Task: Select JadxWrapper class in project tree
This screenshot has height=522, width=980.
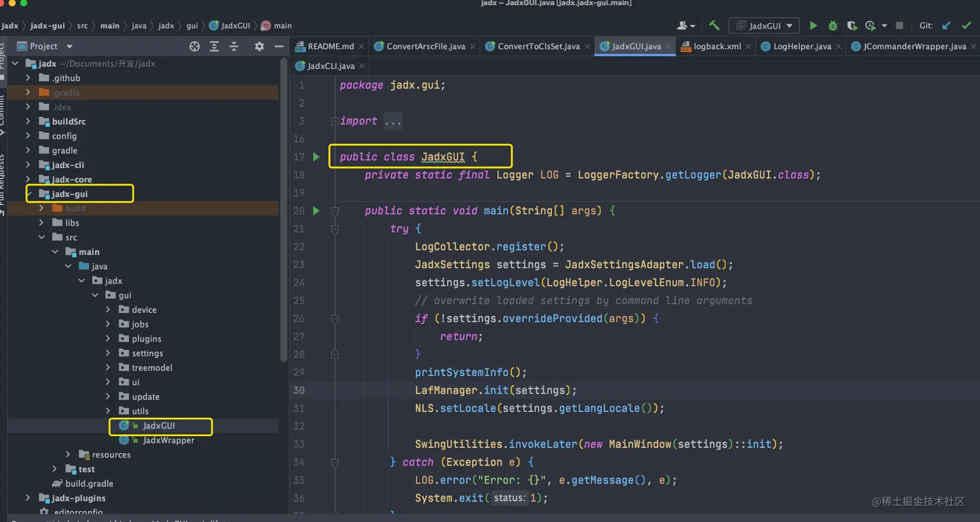Action: click(x=169, y=440)
